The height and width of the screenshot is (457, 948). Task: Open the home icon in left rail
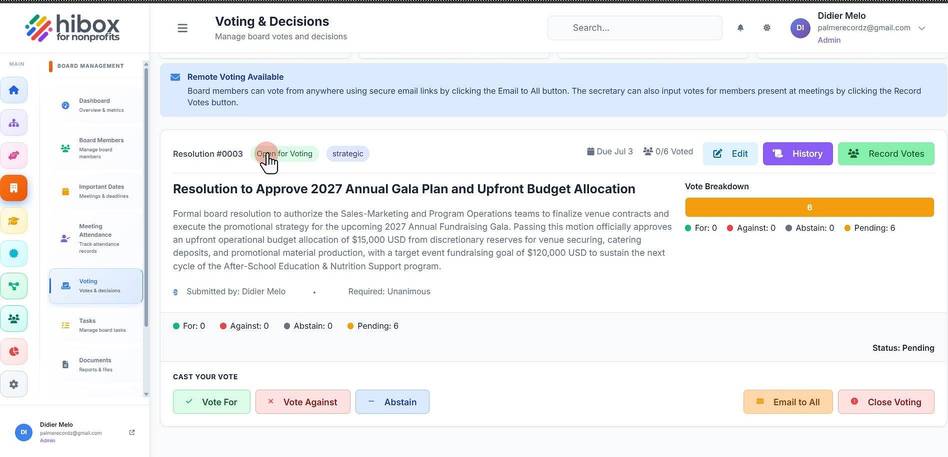(13, 90)
